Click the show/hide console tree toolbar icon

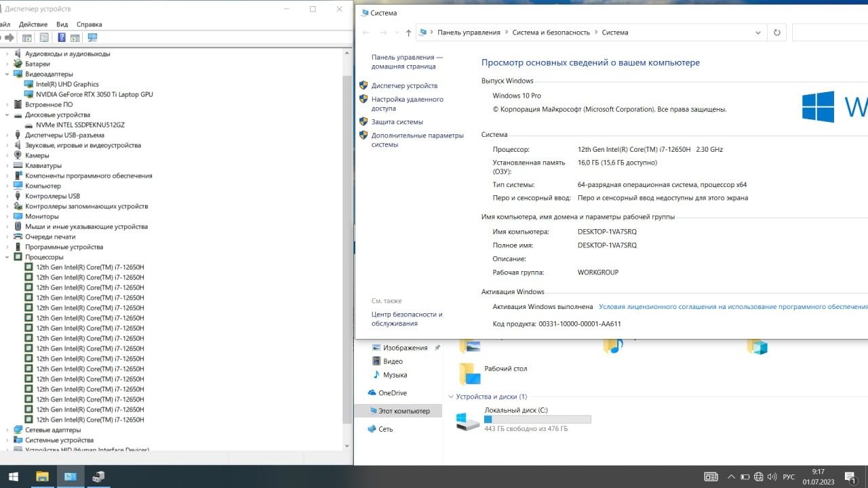27,38
